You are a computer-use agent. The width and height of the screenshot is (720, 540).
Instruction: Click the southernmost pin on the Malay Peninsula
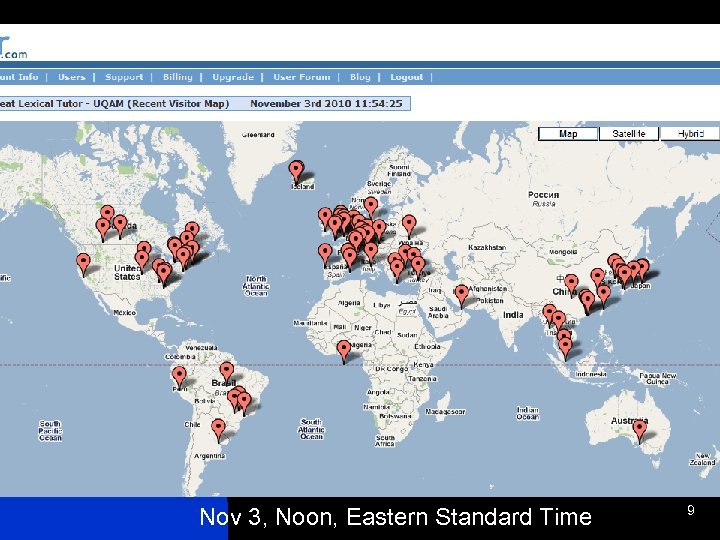coord(566,349)
